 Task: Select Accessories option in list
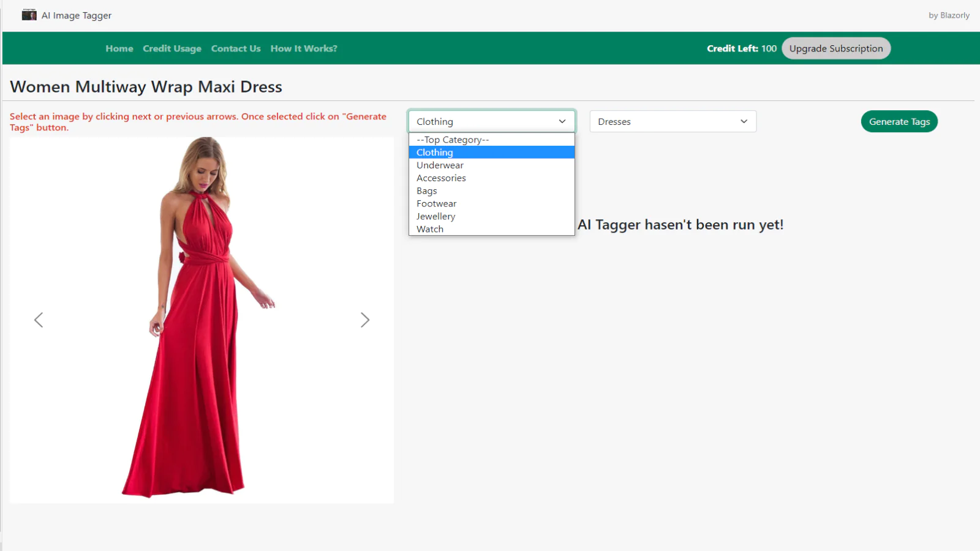pyautogui.click(x=492, y=178)
